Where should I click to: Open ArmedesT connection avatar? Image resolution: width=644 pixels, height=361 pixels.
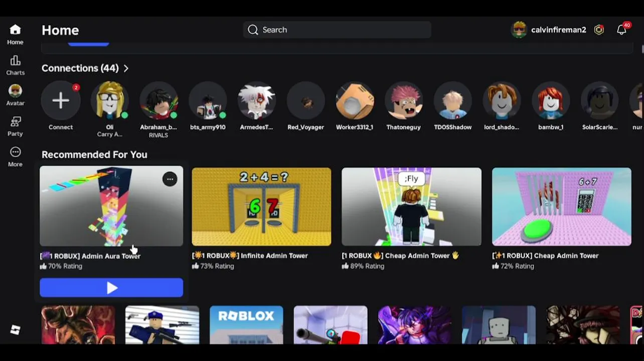click(257, 100)
